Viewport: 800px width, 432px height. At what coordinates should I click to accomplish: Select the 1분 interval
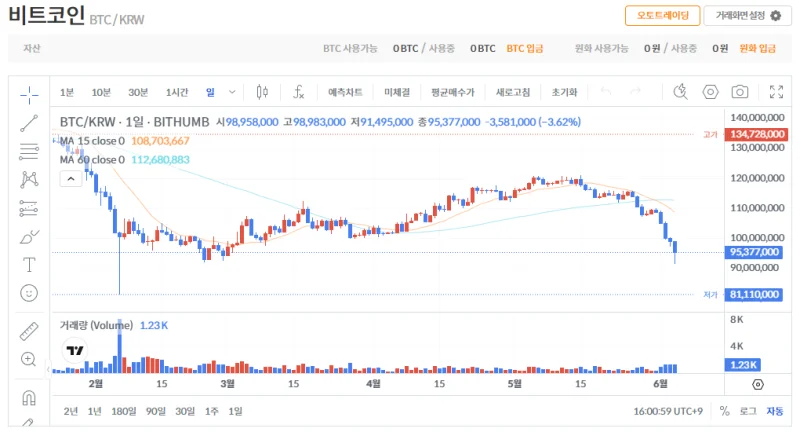pyautogui.click(x=67, y=92)
